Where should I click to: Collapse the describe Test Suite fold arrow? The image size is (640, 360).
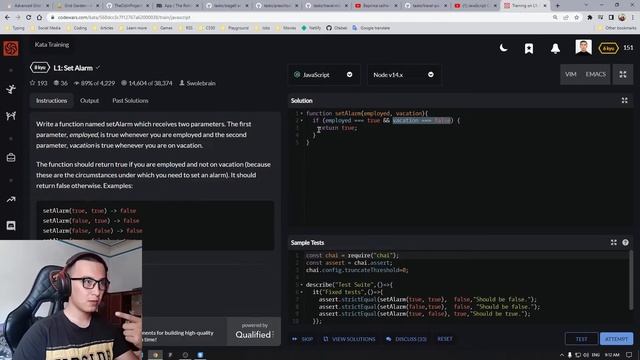pos(302,285)
